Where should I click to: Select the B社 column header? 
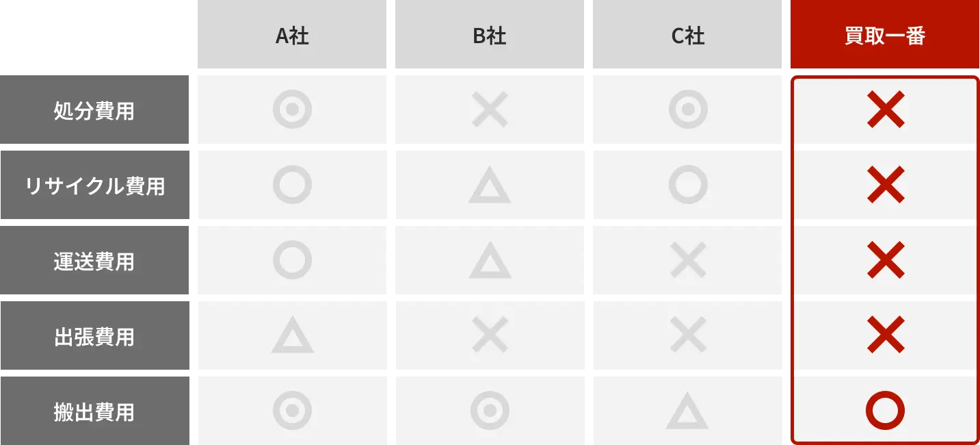click(x=490, y=36)
